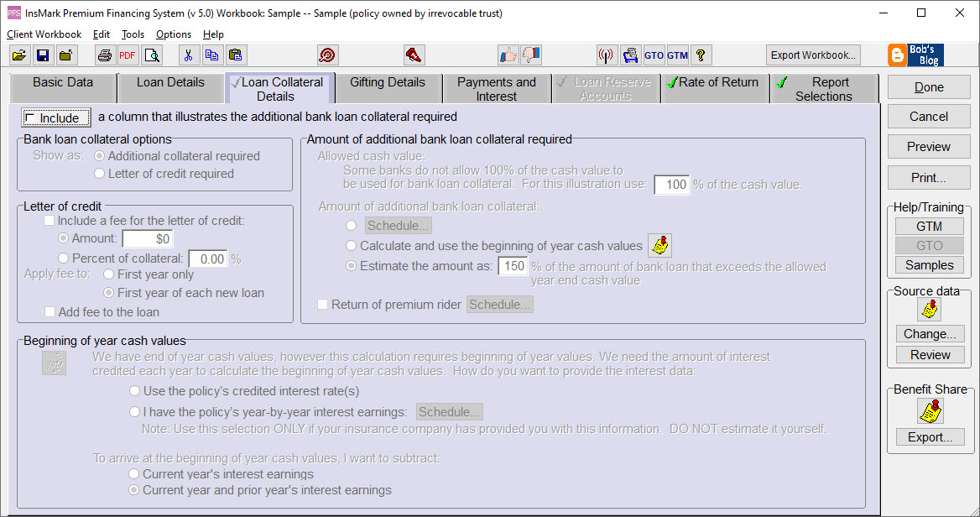Switch to the Loan Details tab
This screenshot has height=517, width=980.
click(171, 87)
